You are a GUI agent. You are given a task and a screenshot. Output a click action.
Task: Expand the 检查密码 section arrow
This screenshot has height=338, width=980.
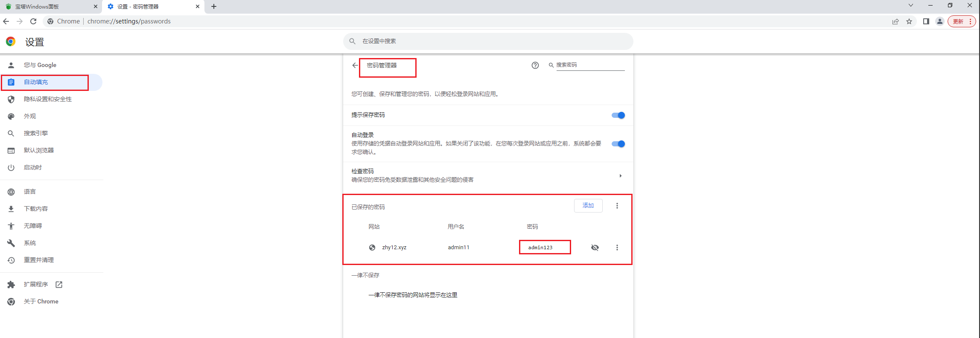tap(620, 176)
